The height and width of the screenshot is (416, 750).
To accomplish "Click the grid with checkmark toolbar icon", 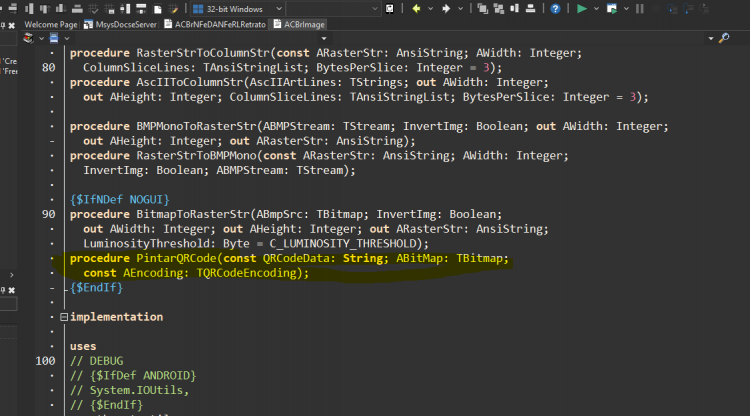I will point(93,9).
